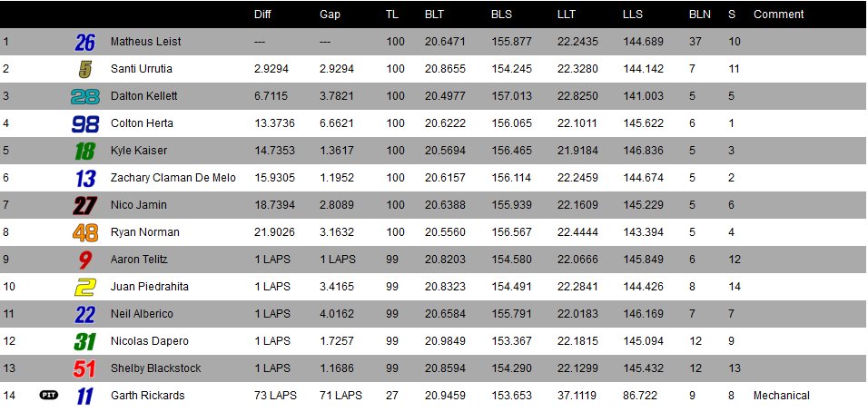Click the PIT badge beside Garth Rickards
Viewport: 868px width, 412px height.
click(x=49, y=395)
